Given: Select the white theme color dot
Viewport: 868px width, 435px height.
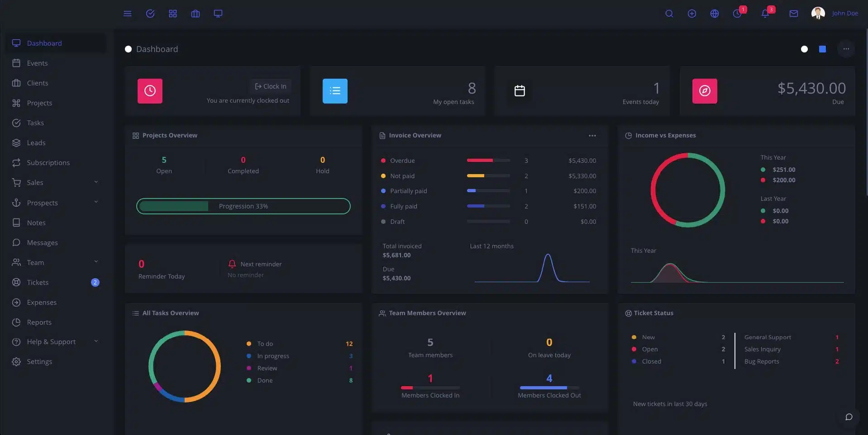Looking at the screenshot, I should pyautogui.click(x=804, y=49).
